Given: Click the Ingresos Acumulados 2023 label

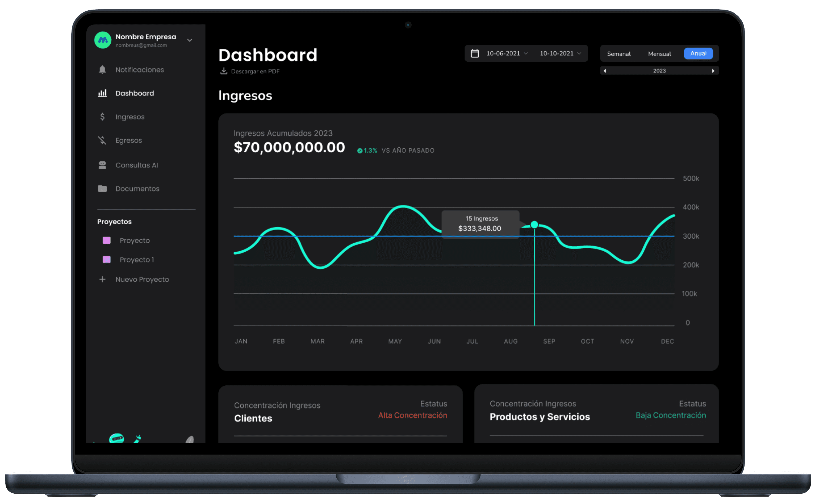Looking at the screenshot, I should point(283,133).
